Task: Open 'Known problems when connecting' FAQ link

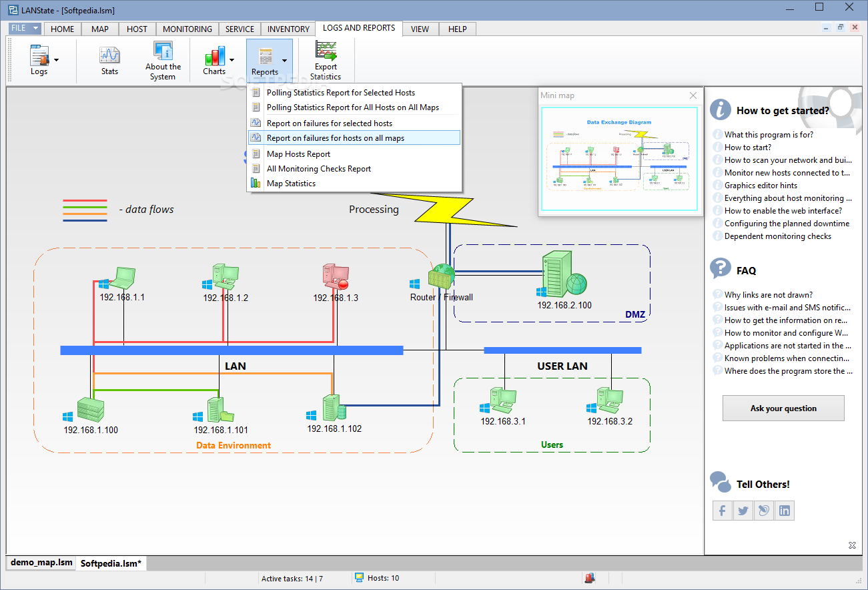Action: tap(787, 358)
